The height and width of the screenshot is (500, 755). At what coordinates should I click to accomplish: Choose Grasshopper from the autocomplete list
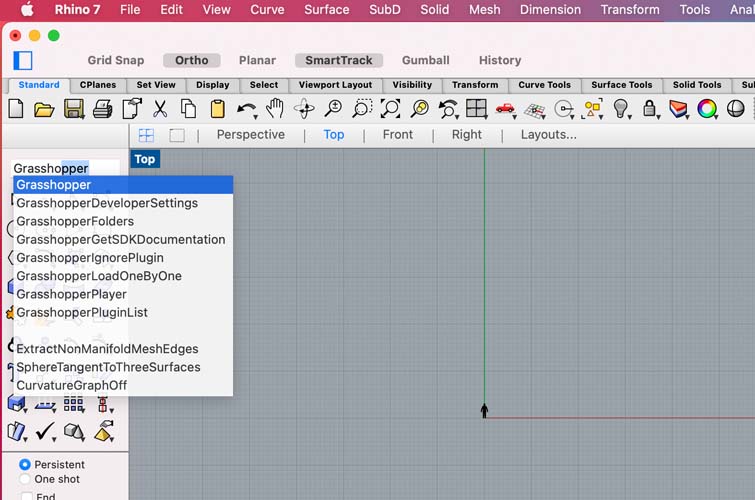click(x=123, y=185)
